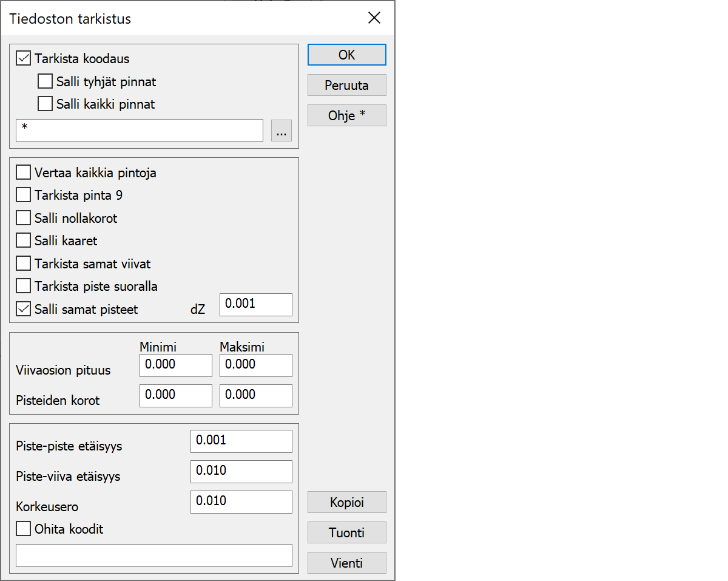The height and width of the screenshot is (581, 728).
Task: Disable Salli samat pisteet checkbox
Action: pos(24,309)
